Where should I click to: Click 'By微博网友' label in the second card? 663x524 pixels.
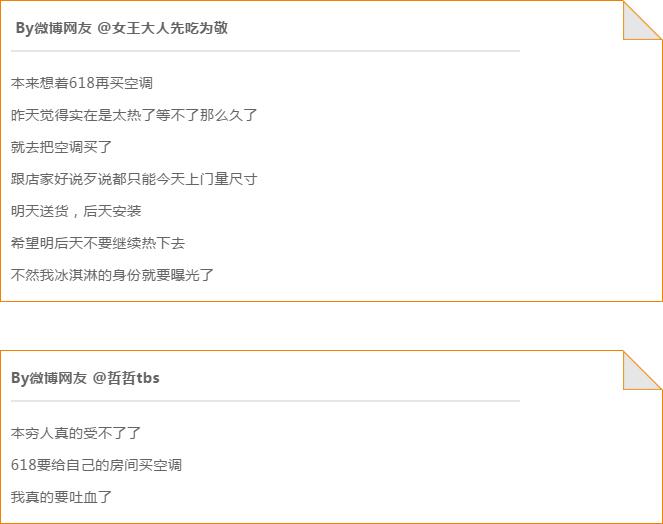(49, 378)
